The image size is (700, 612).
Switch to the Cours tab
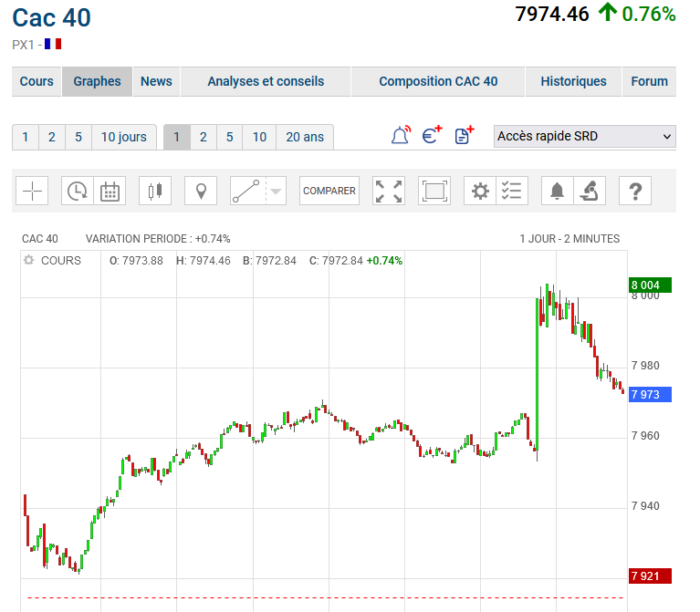pyautogui.click(x=37, y=81)
